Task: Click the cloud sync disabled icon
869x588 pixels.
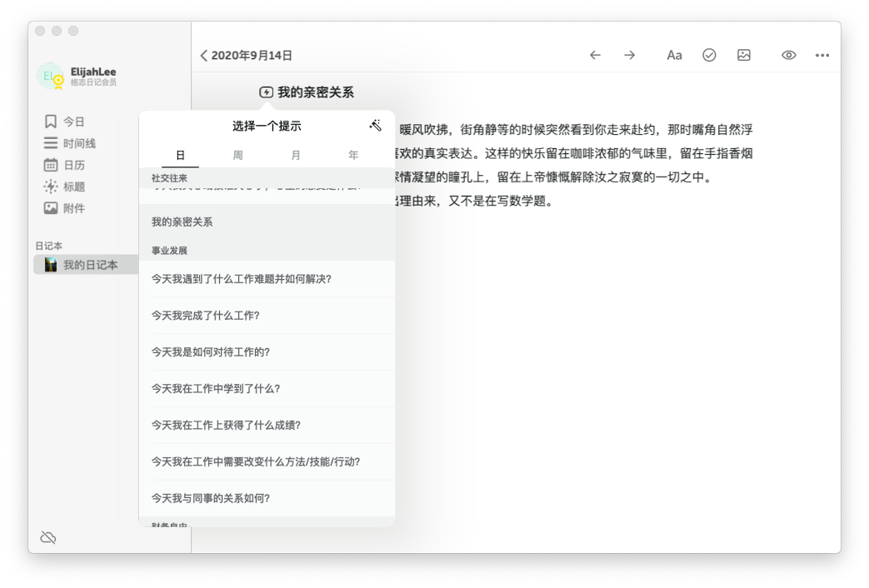Action: [x=48, y=537]
